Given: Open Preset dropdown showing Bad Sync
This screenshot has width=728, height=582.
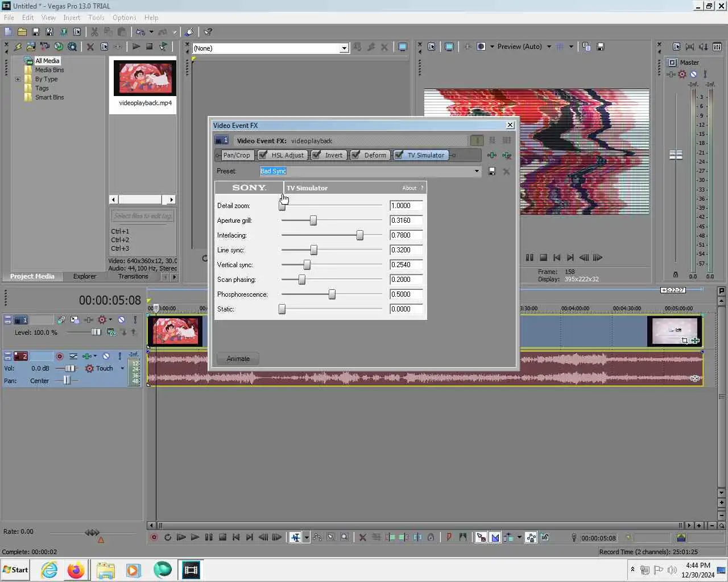Looking at the screenshot, I should [x=477, y=171].
